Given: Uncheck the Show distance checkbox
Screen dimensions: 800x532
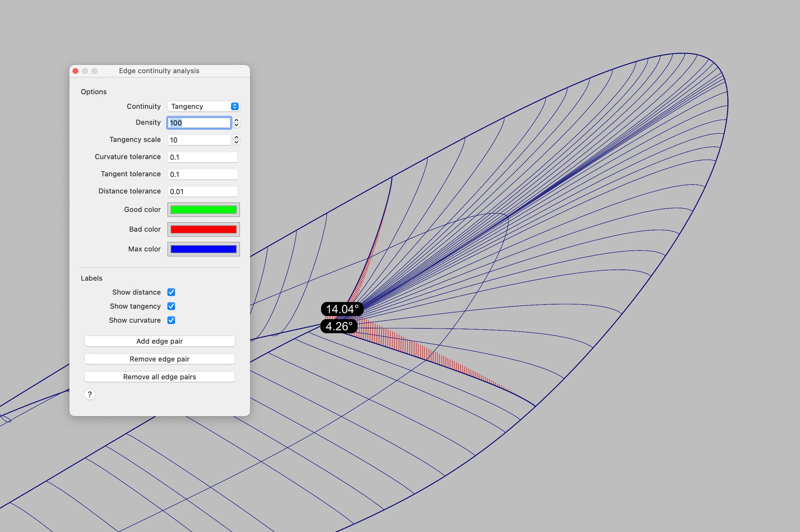Looking at the screenshot, I should [x=171, y=292].
